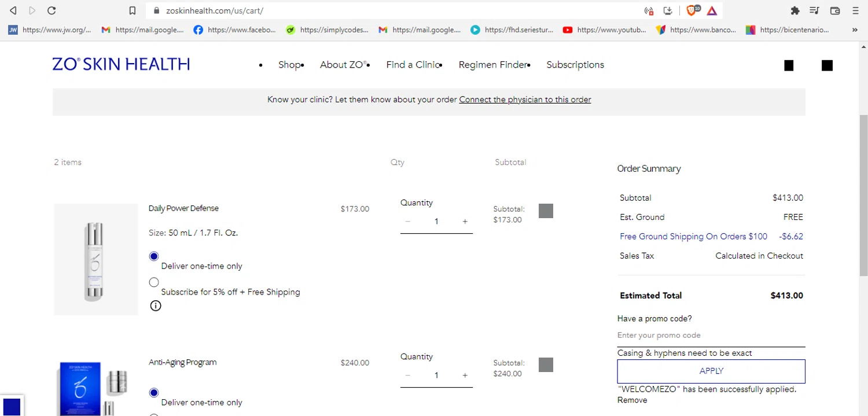The image size is (868, 416).
Task: Click the "Calculated in Checkout" sales tax text
Action: pyautogui.click(x=759, y=256)
